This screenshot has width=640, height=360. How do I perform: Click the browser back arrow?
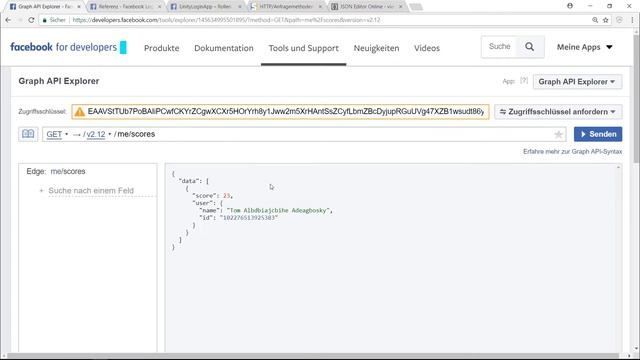pos(8,20)
